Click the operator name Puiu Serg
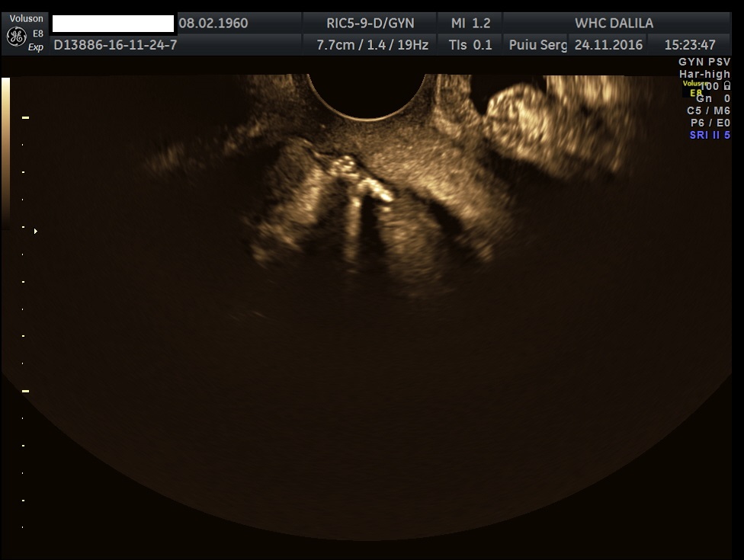Screen dimensions: 744x560 [x=537, y=45]
